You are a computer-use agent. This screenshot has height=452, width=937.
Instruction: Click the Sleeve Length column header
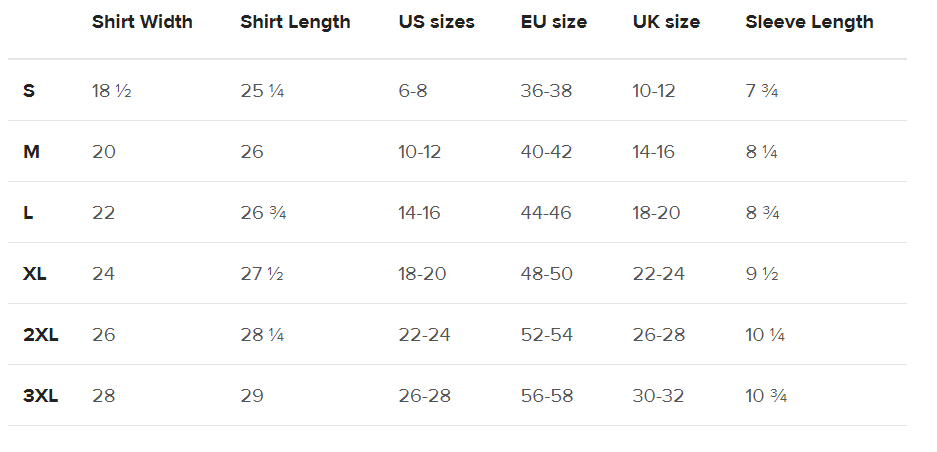coord(809,22)
